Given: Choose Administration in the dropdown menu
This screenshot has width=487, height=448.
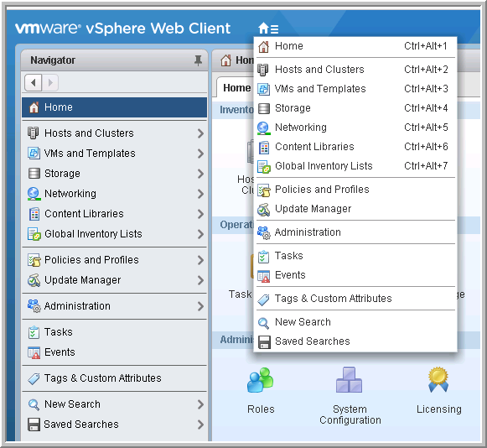Looking at the screenshot, I should click(x=355, y=232).
